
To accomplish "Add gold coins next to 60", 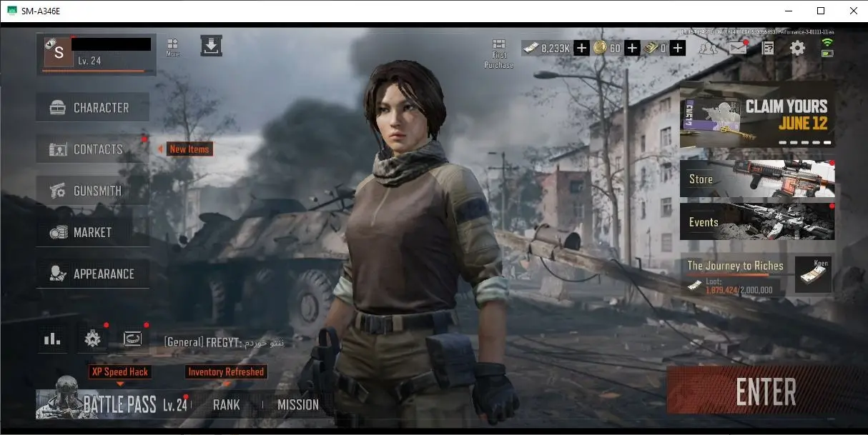I will [x=632, y=49].
